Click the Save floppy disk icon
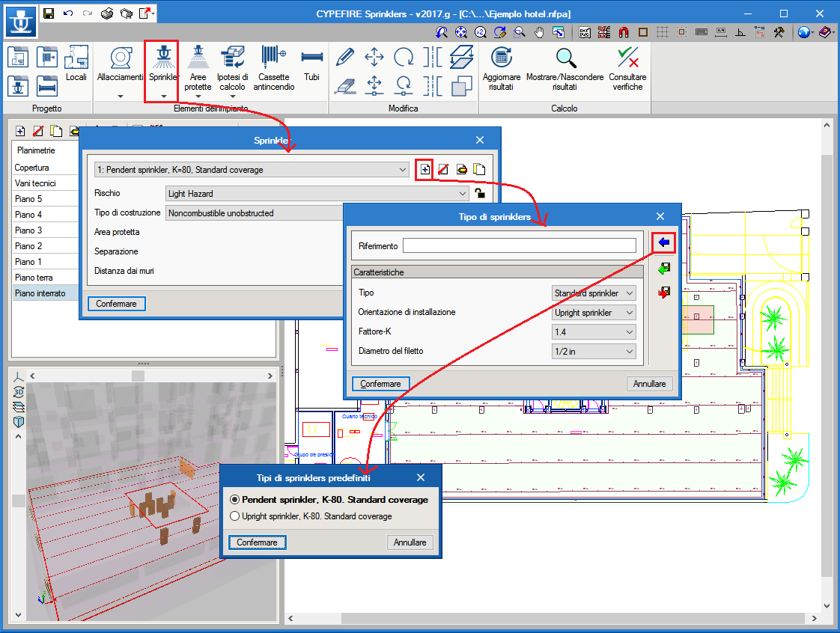840x633 pixels. pyautogui.click(x=48, y=13)
